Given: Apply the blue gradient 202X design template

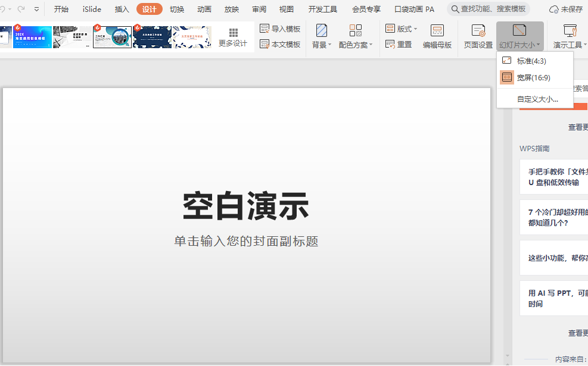Looking at the screenshot, I should tap(32, 37).
